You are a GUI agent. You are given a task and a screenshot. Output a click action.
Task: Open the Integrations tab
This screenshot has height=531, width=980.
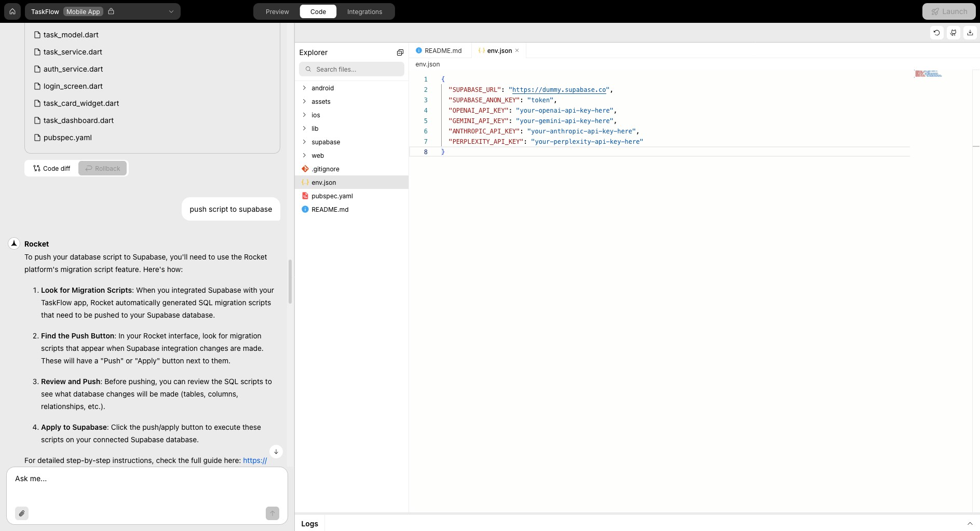tap(365, 11)
